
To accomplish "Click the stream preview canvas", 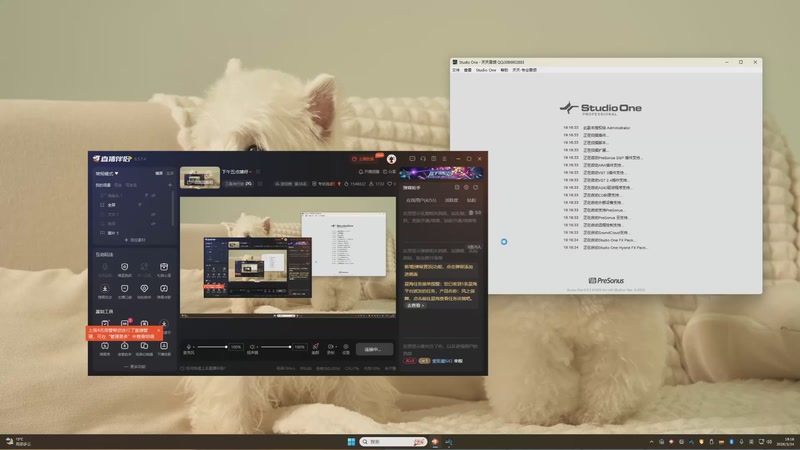I will 288,256.
